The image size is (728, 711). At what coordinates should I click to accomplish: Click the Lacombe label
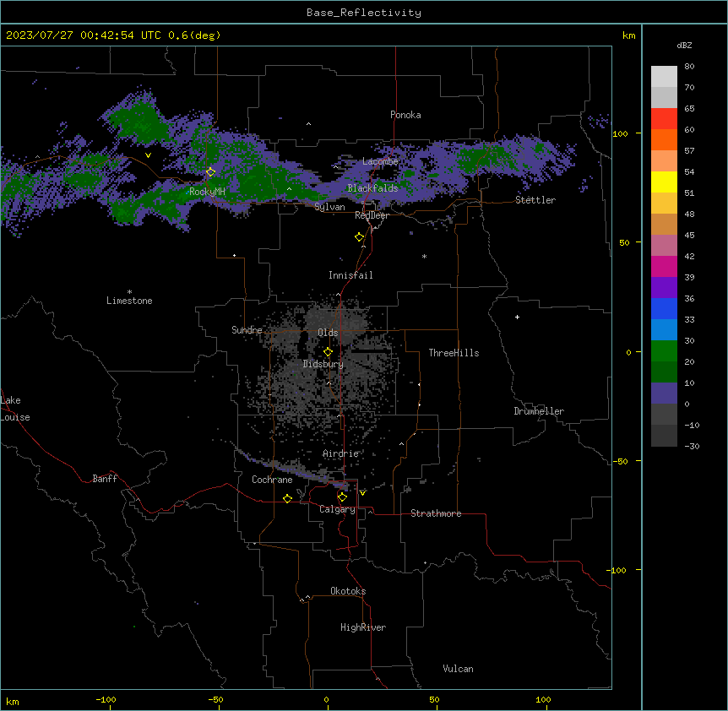(x=380, y=161)
